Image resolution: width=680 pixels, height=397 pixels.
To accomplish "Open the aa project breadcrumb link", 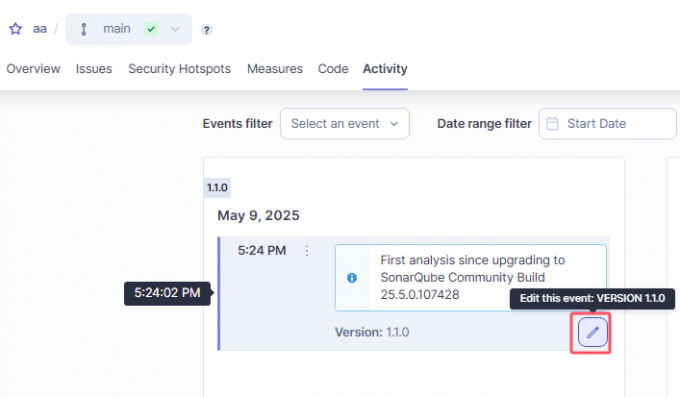I will click(40, 29).
